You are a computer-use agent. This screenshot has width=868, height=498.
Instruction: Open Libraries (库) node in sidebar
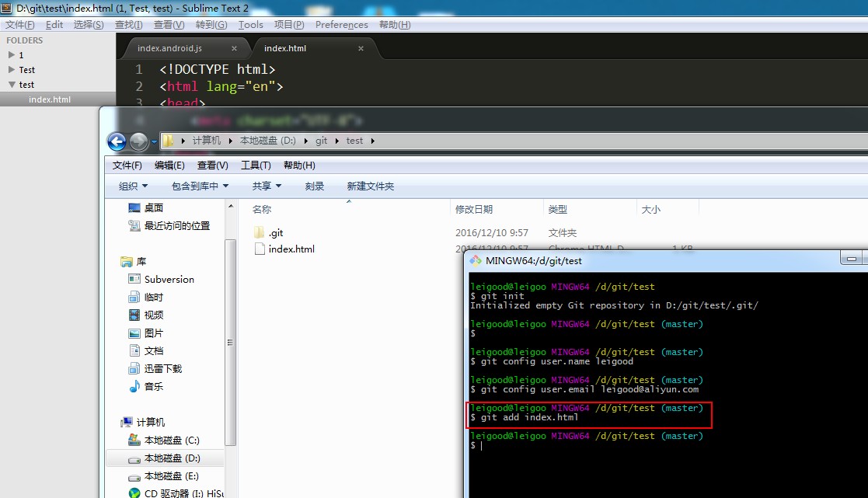pyautogui.click(x=134, y=261)
